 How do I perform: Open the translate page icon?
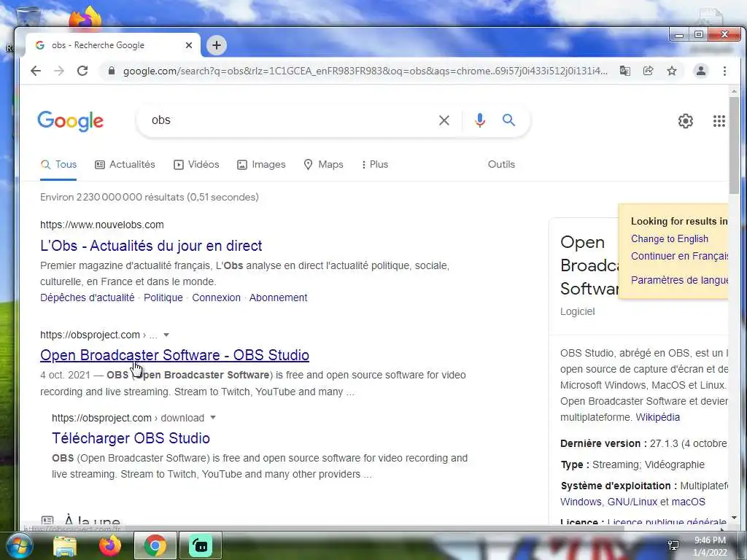click(624, 71)
